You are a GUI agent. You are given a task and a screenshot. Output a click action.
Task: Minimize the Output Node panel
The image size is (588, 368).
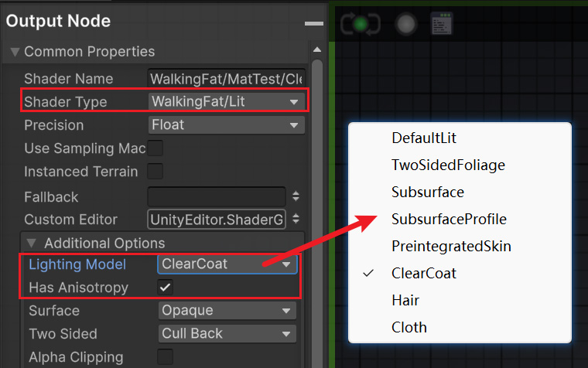tap(314, 24)
